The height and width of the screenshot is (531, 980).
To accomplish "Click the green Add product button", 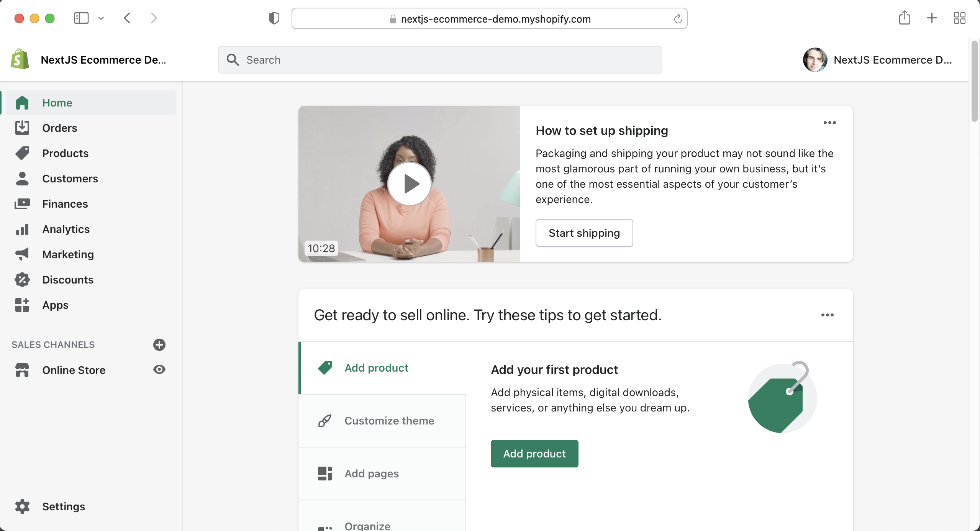I will [x=534, y=454].
